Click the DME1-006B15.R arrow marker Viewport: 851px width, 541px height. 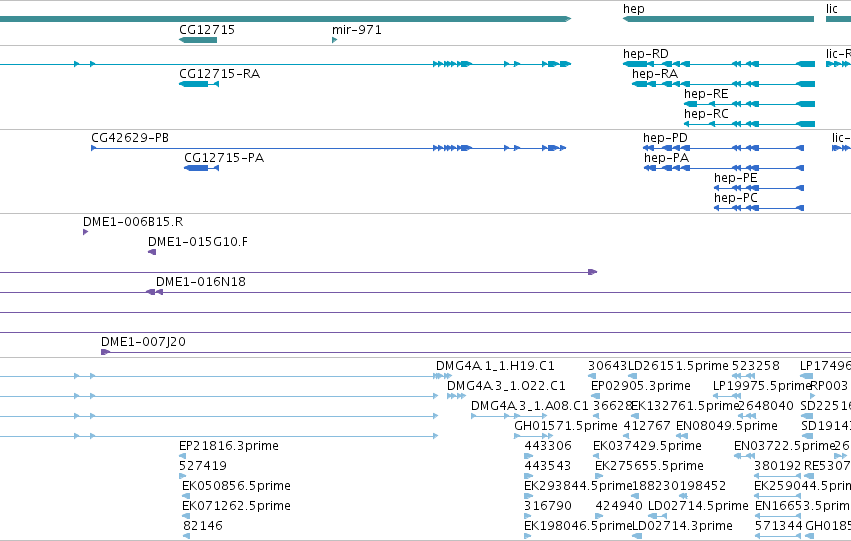[85, 232]
